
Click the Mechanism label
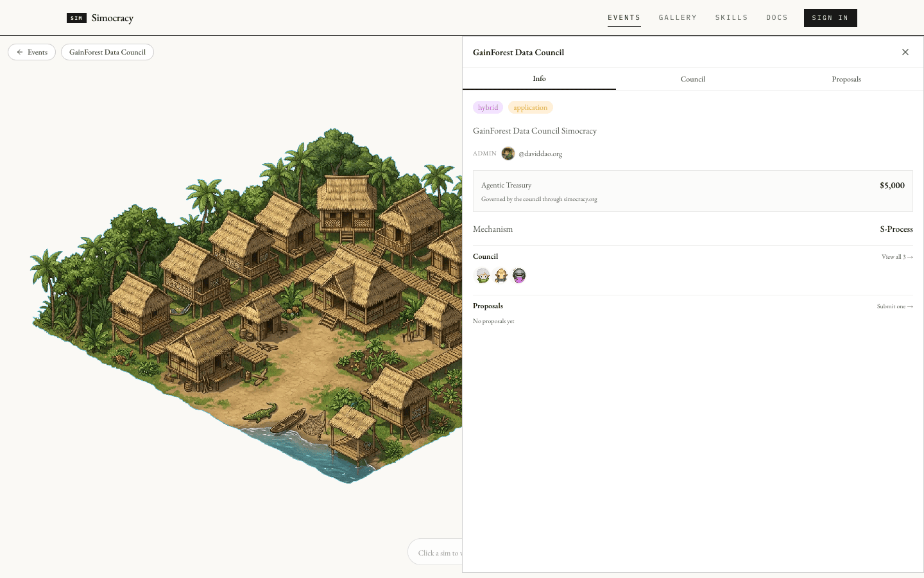[493, 229]
